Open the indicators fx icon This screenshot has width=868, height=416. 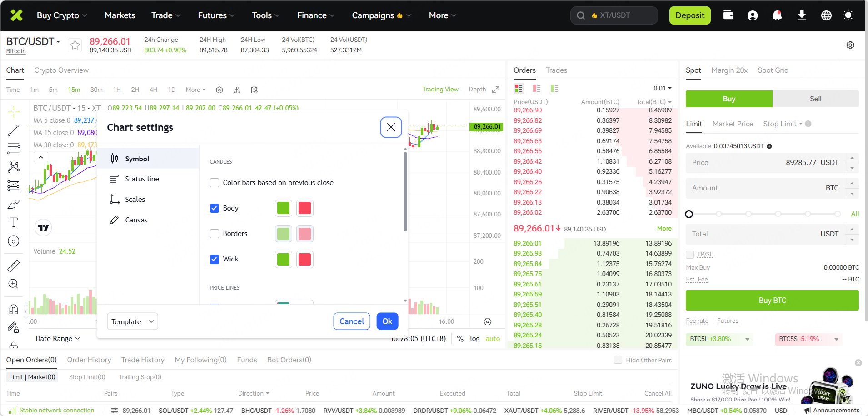tap(237, 90)
